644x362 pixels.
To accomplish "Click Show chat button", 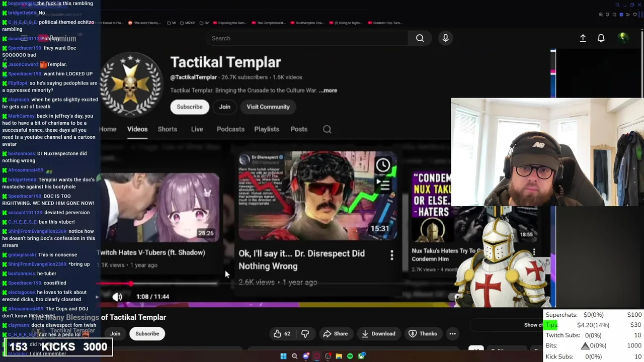I will coord(533,325).
